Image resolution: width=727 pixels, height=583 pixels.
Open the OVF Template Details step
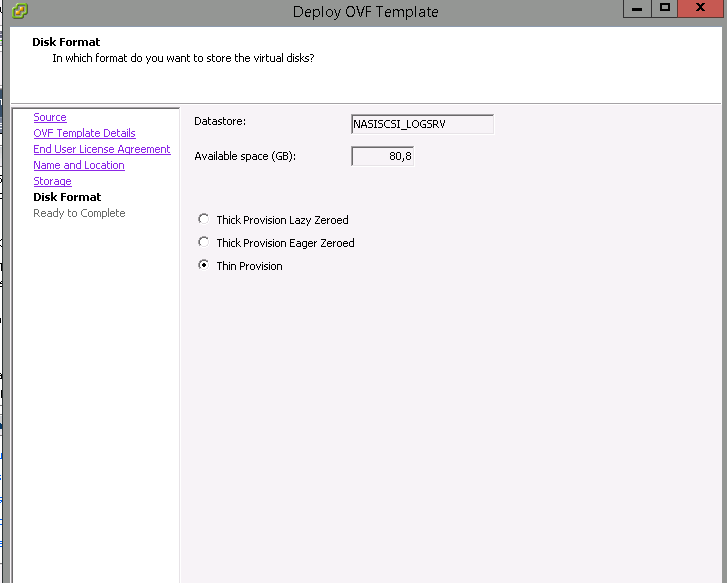point(84,134)
